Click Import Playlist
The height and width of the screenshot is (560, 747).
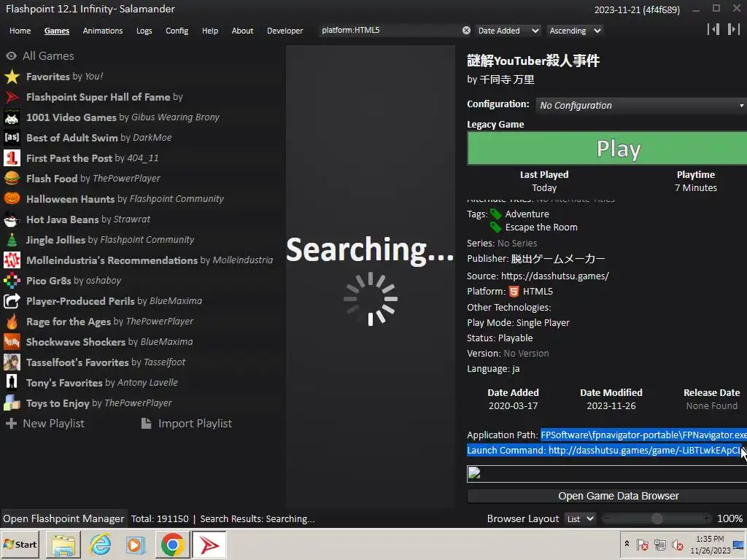pos(187,424)
